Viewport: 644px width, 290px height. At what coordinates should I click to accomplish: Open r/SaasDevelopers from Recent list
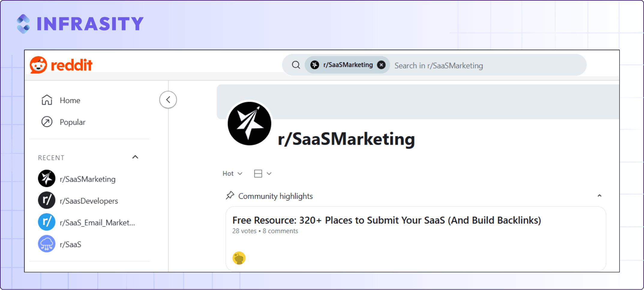point(89,201)
